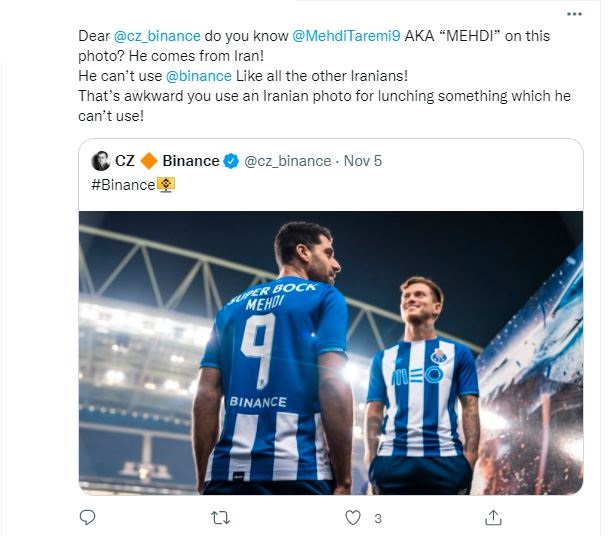Click the number 9 on the jersey

tap(258, 351)
